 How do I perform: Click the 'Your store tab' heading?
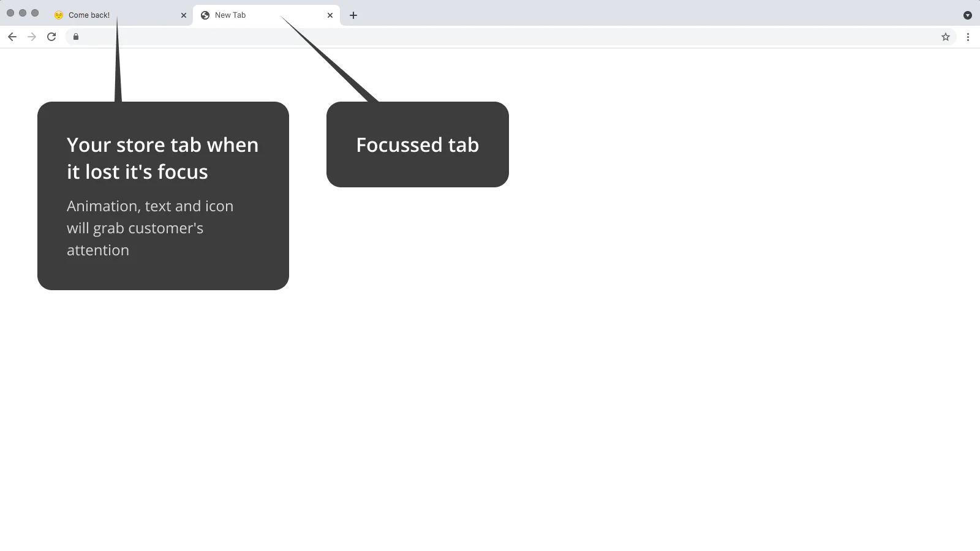pyautogui.click(x=162, y=158)
